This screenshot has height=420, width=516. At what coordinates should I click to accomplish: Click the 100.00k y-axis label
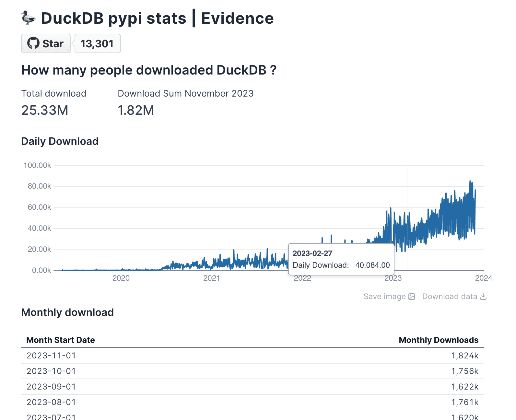click(x=37, y=165)
